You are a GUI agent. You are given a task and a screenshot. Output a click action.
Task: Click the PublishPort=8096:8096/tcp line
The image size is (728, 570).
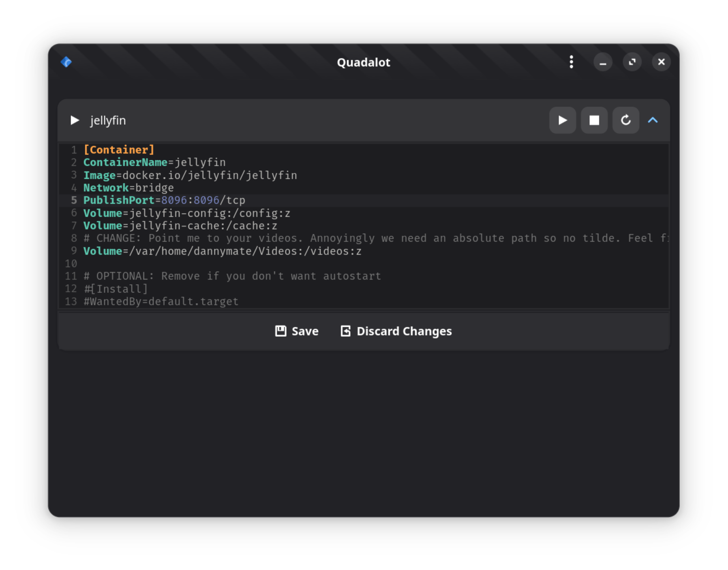click(164, 201)
